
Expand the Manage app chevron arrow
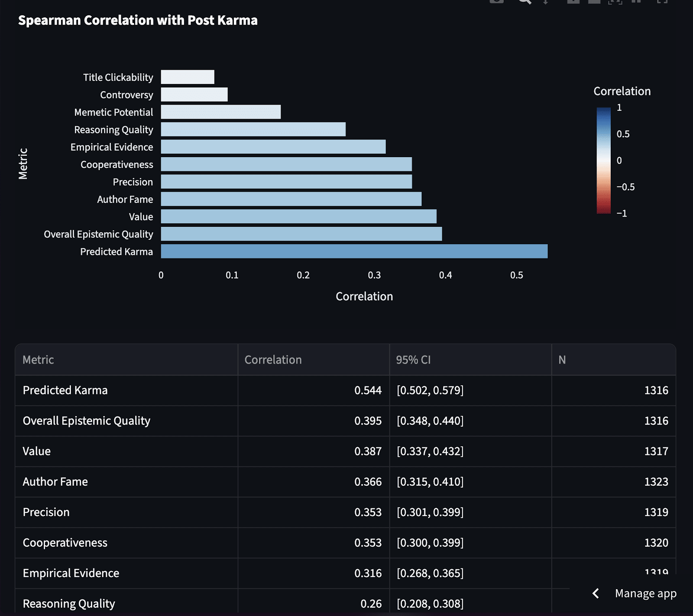[x=596, y=593]
